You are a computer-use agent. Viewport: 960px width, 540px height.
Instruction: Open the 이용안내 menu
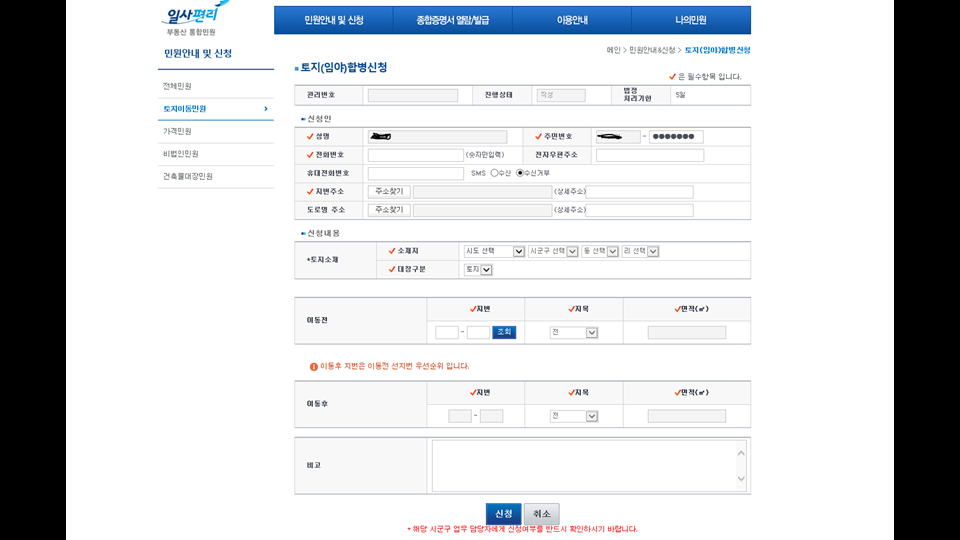point(572,20)
